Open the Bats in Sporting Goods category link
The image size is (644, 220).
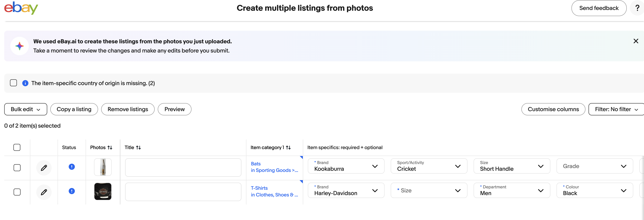click(x=274, y=167)
